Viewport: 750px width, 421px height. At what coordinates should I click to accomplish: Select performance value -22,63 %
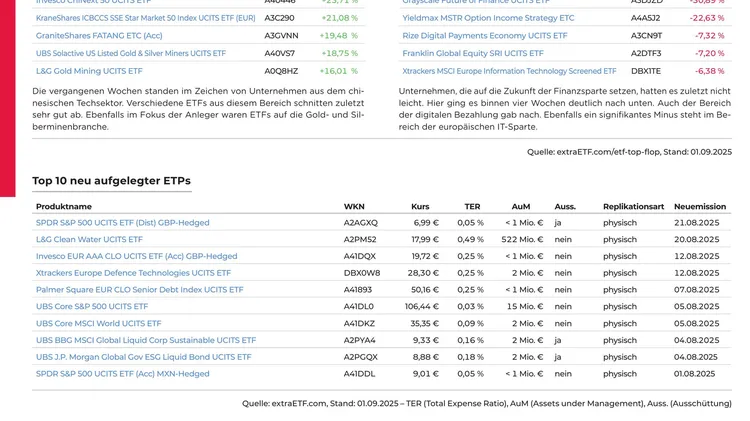pos(707,18)
